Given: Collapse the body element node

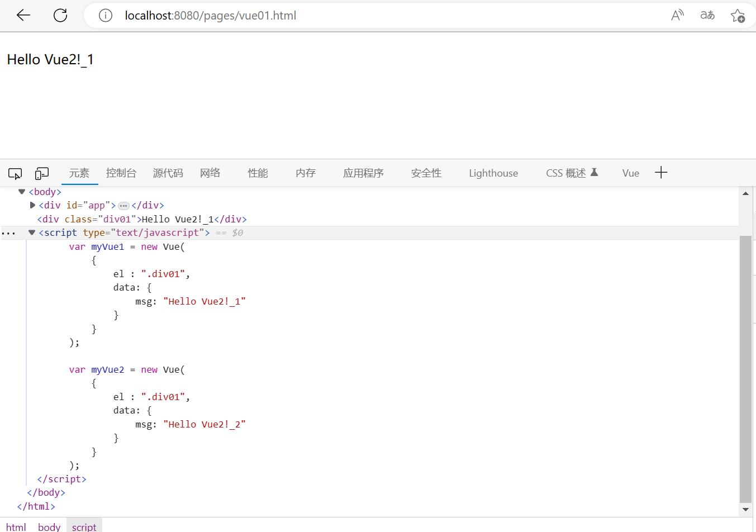Looking at the screenshot, I should (x=21, y=191).
